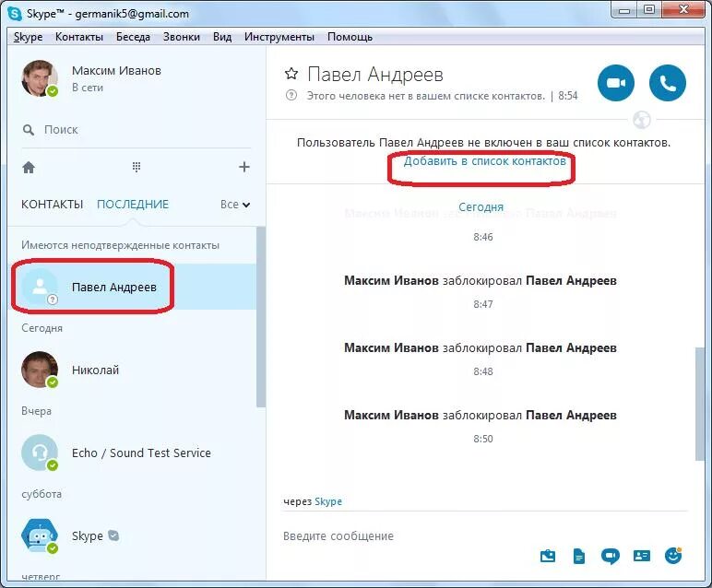Send a video message using the speech bubble icon
The image size is (712, 588).
[x=611, y=556]
